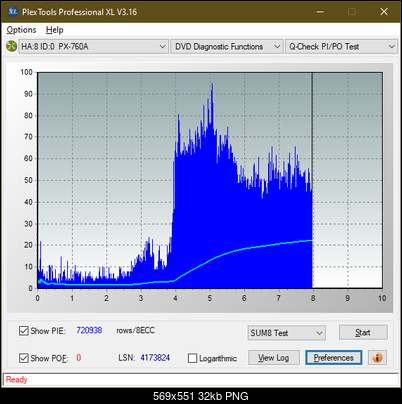Viewport: 402px width, 404px height.
Task: Click the orange info icon button
Action: pos(377,358)
